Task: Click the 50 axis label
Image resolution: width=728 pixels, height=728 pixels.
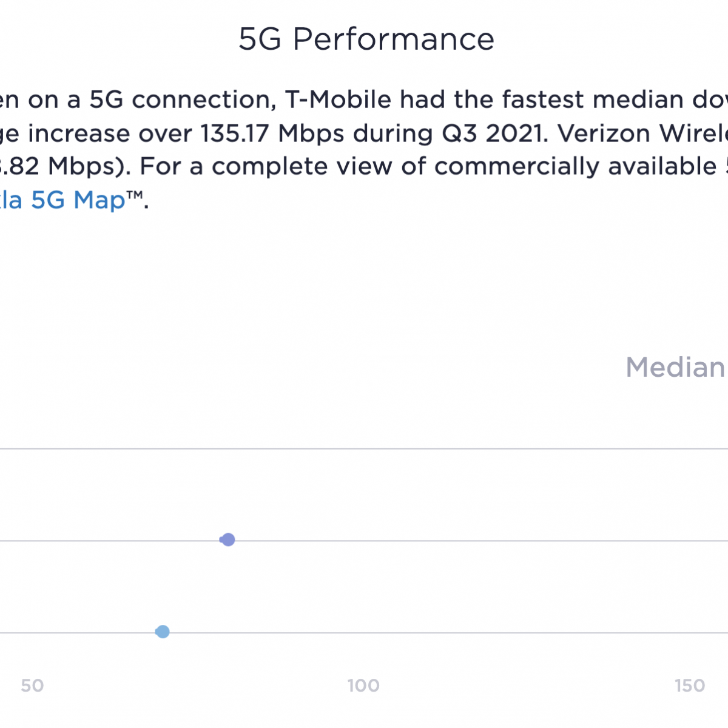Action: pyautogui.click(x=32, y=686)
